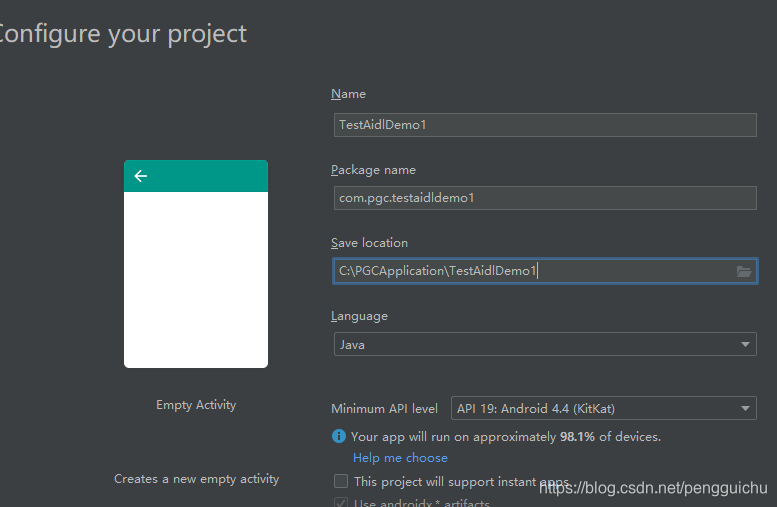The width and height of the screenshot is (777, 507).
Task: Click the back arrow in activity preview
Action: 141,176
